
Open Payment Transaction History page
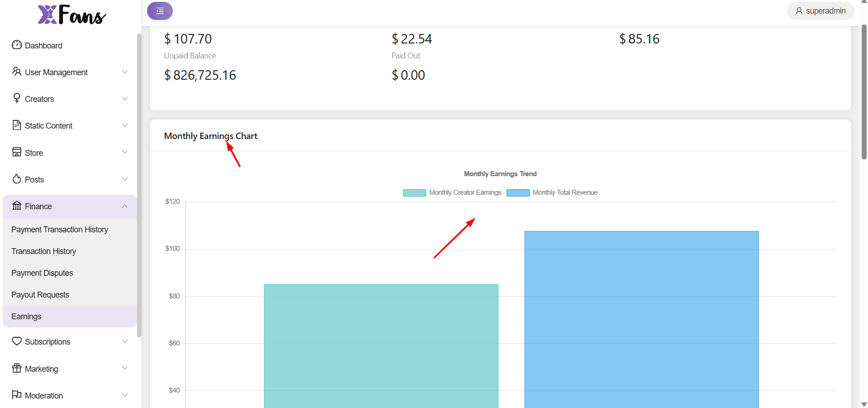point(60,230)
